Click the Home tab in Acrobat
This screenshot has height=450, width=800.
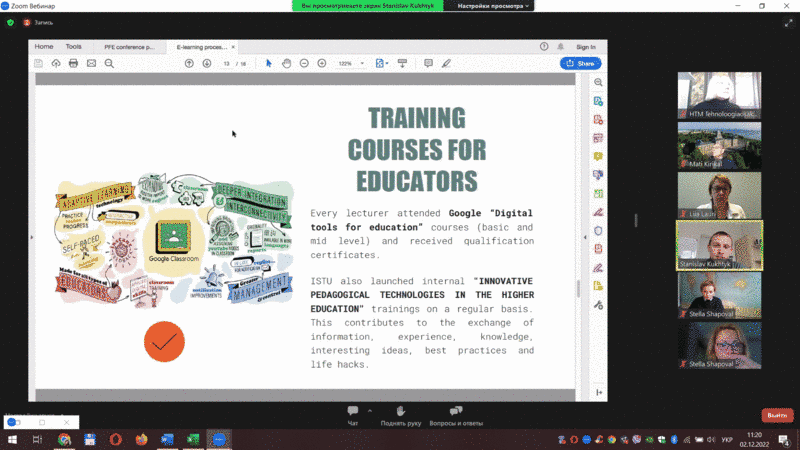pyautogui.click(x=44, y=46)
